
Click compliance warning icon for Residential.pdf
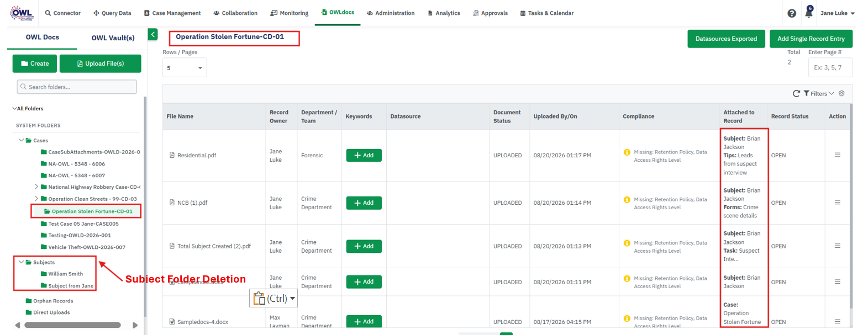point(627,152)
